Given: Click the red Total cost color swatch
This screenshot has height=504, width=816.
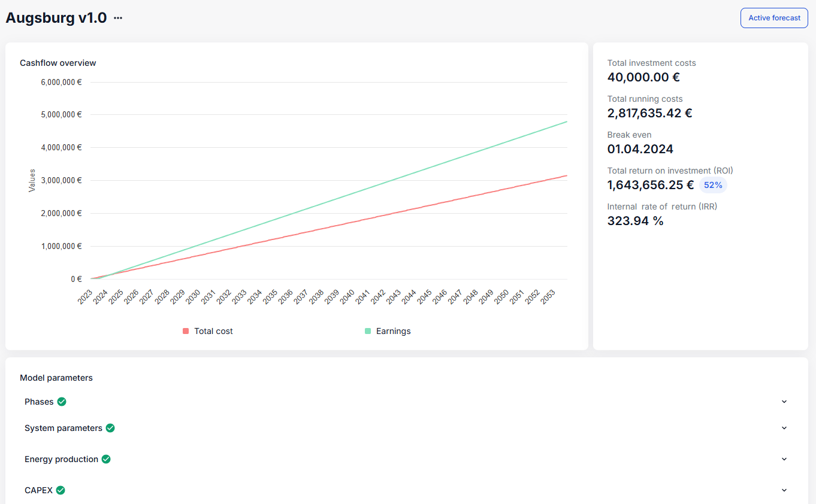Looking at the screenshot, I should tap(186, 331).
